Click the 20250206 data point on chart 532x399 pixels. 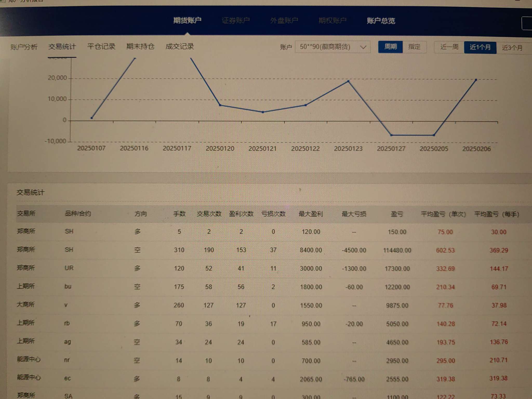click(476, 80)
